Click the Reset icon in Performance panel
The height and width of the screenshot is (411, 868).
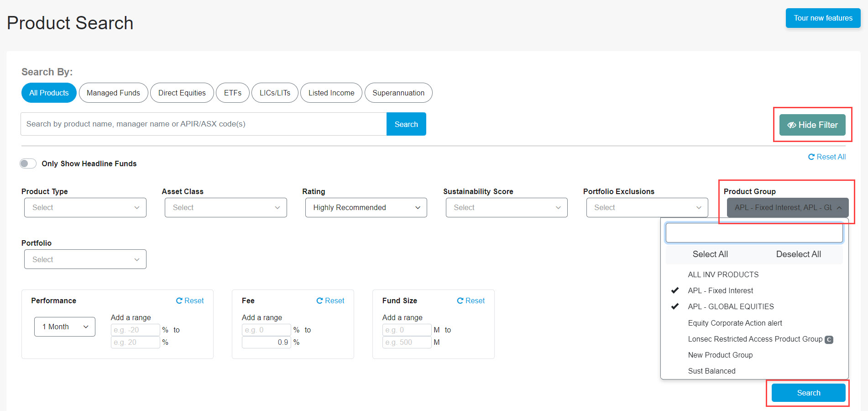coord(179,300)
